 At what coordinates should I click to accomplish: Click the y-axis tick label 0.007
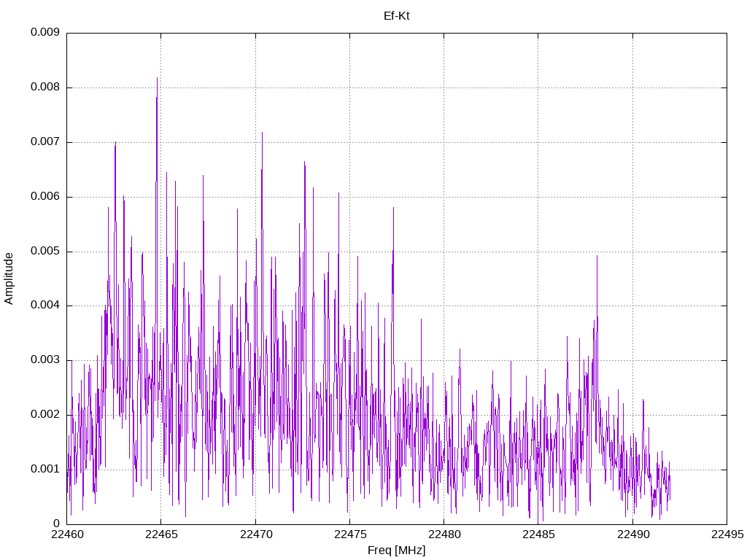[45, 142]
